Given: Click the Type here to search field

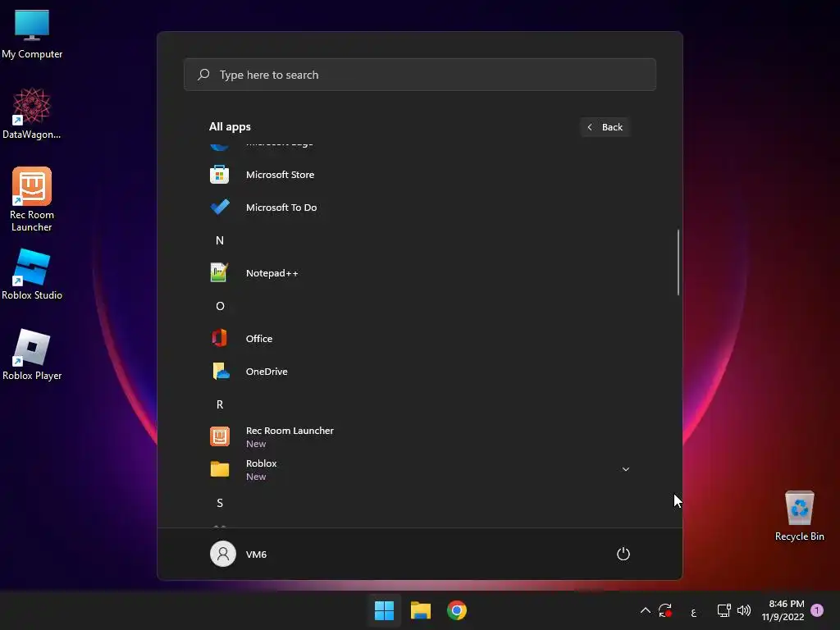Looking at the screenshot, I should [x=419, y=75].
